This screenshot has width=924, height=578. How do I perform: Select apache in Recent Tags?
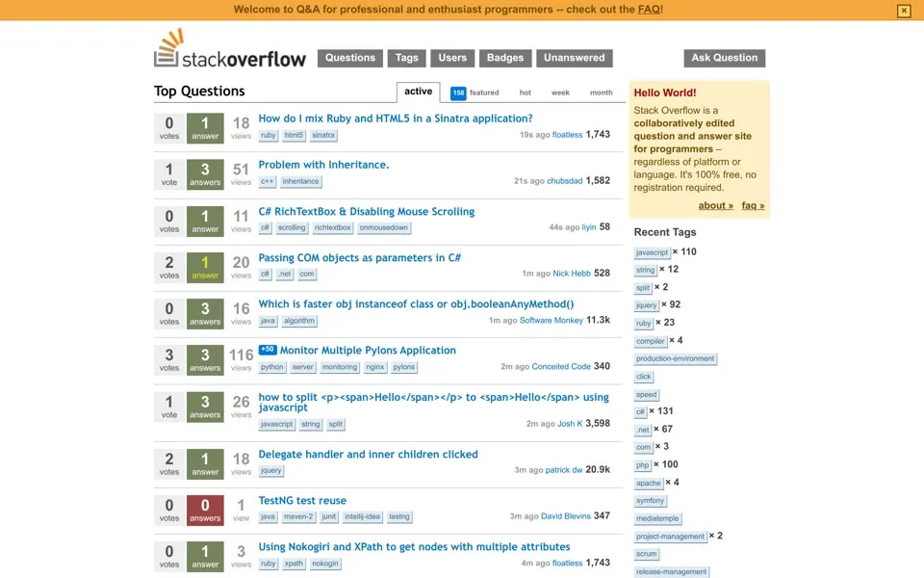(648, 483)
